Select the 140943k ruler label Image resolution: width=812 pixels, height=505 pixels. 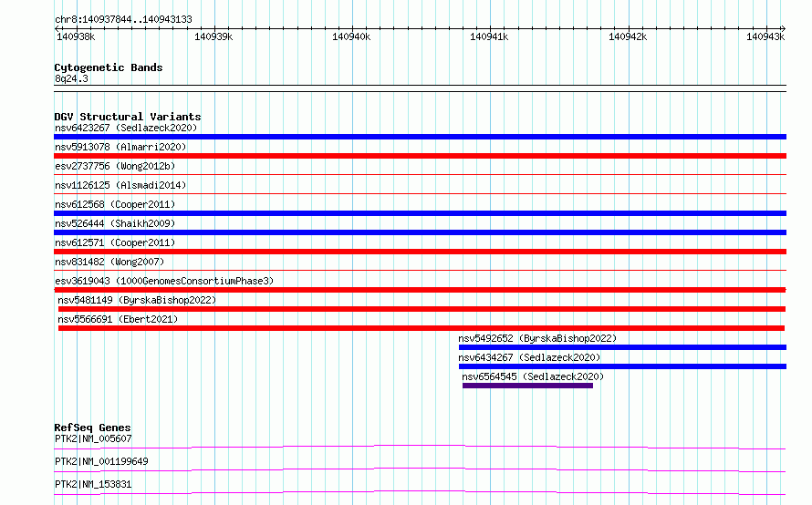[x=765, y=36]
